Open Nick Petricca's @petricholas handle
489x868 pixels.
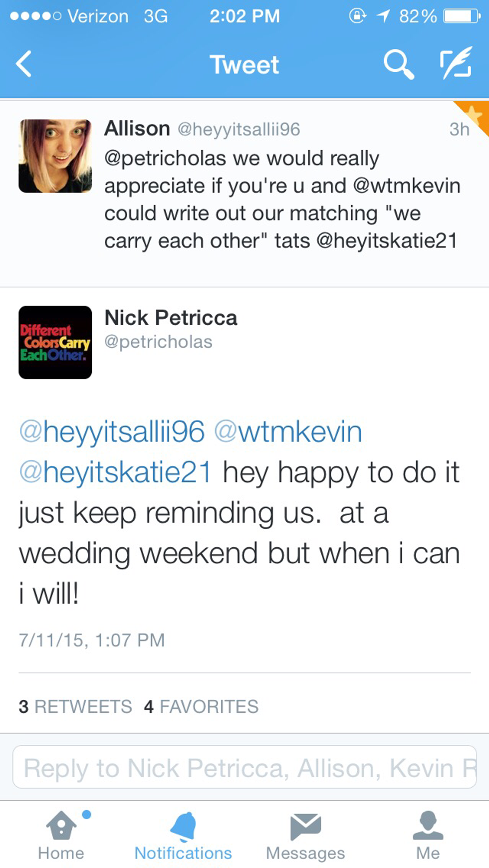tap(158, 342)
